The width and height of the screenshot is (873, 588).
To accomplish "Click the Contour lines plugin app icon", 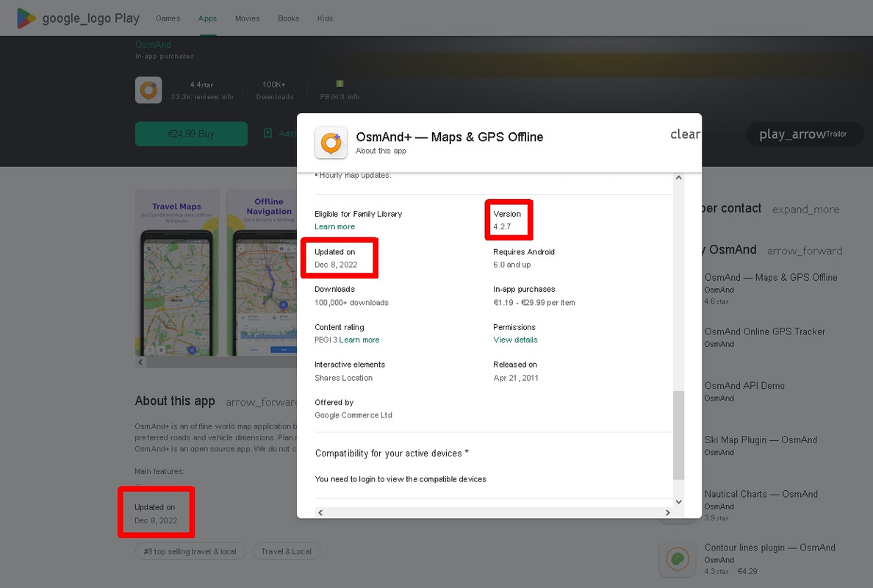I will click(678, 559).
